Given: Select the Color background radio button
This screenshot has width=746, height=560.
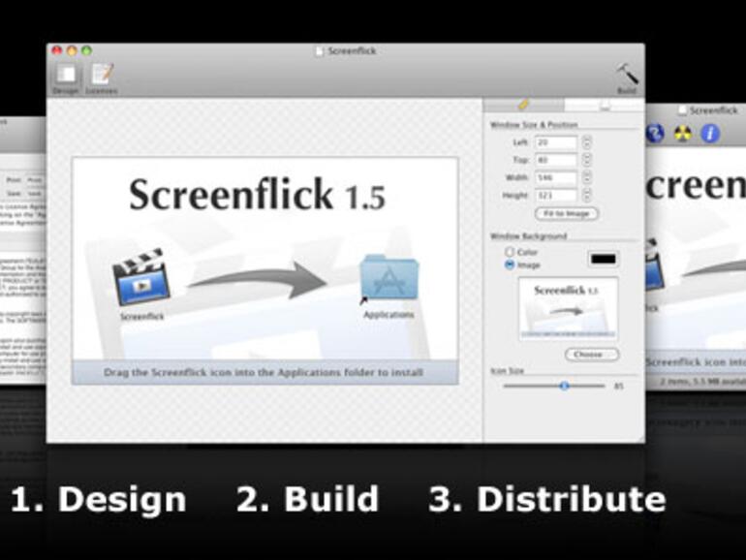Looking at the screenshot, I should pos(510,251).
